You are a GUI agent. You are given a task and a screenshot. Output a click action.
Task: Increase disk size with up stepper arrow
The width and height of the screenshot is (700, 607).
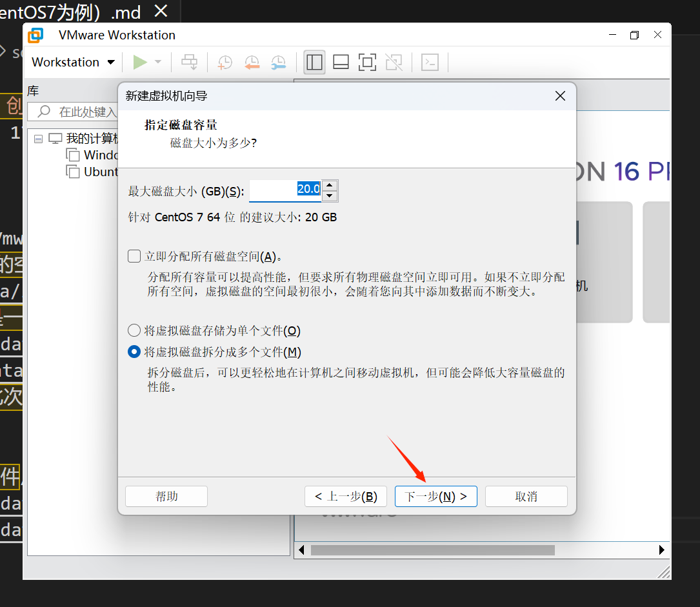click(x=330, y=185)
